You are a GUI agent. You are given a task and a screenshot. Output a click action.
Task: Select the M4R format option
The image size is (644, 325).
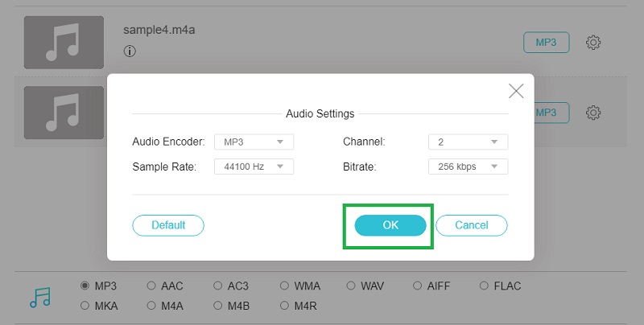(x=284, y=306)
